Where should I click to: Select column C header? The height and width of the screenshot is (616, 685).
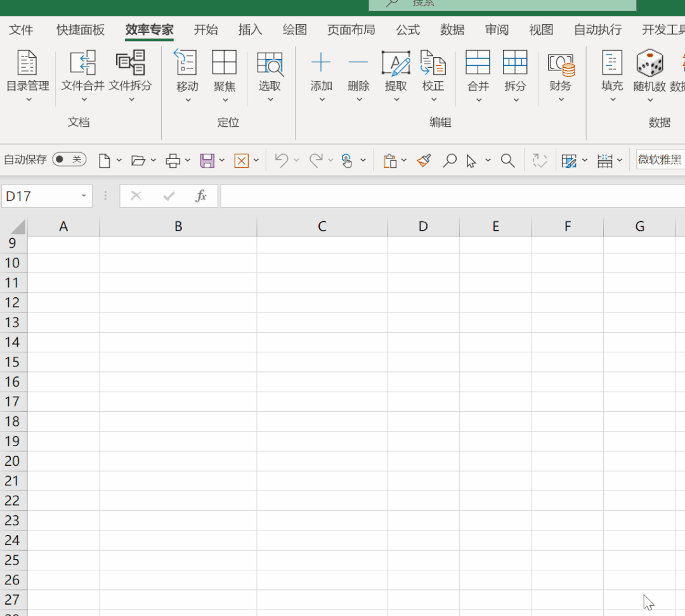pos(322,226)
